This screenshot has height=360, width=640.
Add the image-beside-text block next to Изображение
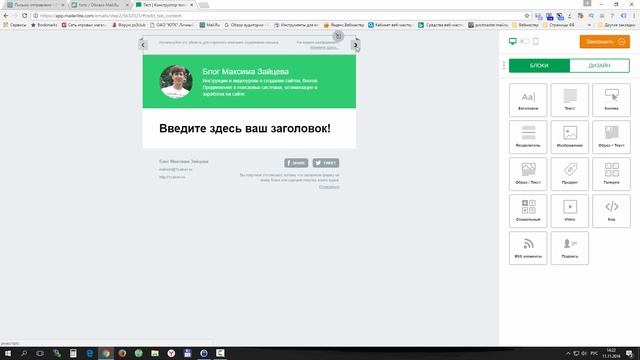coord(611,137)
